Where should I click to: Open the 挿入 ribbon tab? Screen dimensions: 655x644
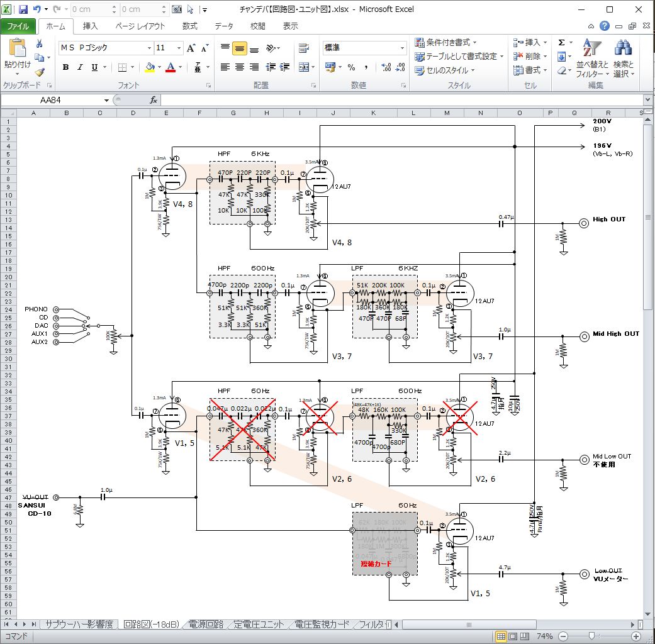[90, 26]
